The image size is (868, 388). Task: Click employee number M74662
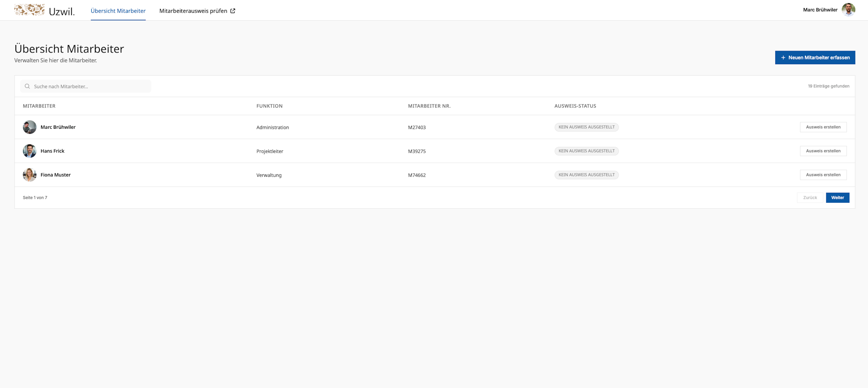point(417,175)
